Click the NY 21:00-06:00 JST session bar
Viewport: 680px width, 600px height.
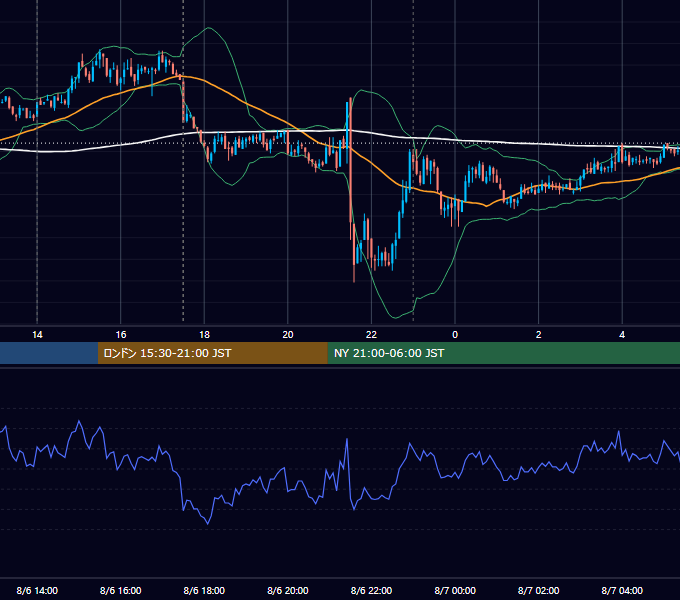(x=503, y=353)
